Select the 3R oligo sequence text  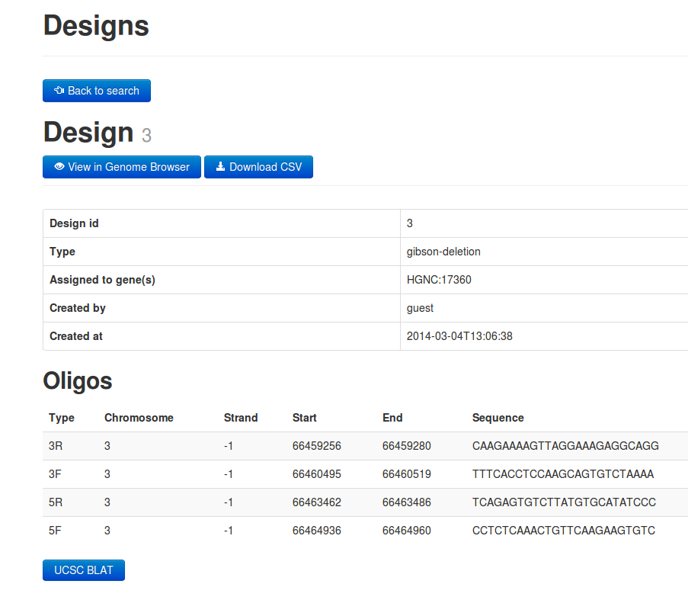565,446
